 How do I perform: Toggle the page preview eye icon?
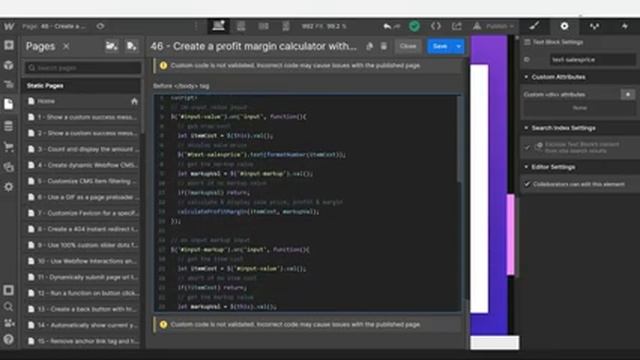point(100,26)
